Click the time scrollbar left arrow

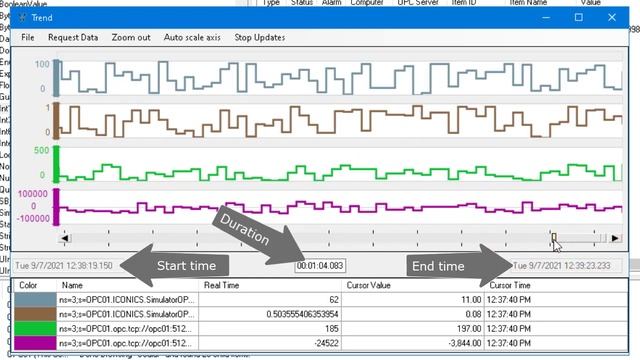[x=64, y=238]
